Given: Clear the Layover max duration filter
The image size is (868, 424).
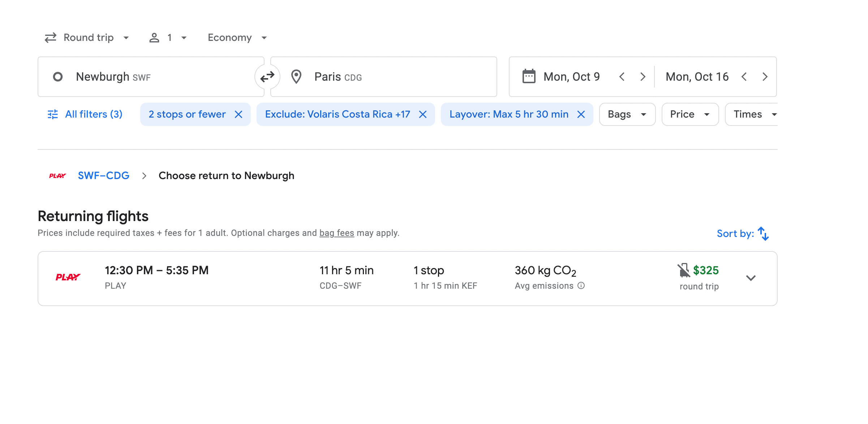Looking at the screenshot, I should point(581,114).
